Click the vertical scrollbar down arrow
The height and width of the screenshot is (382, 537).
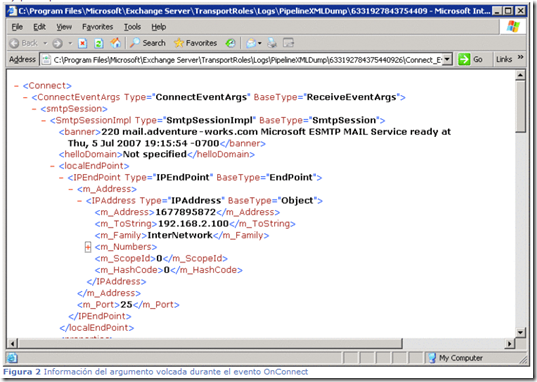coord(520,332)
